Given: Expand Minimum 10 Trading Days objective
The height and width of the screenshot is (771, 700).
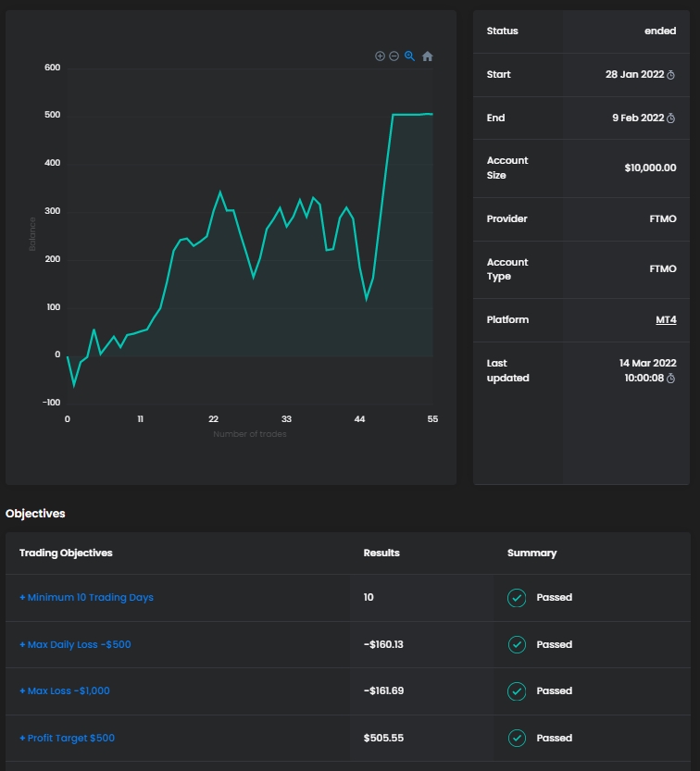Looking at the screenshot, I should coord(87,597).
